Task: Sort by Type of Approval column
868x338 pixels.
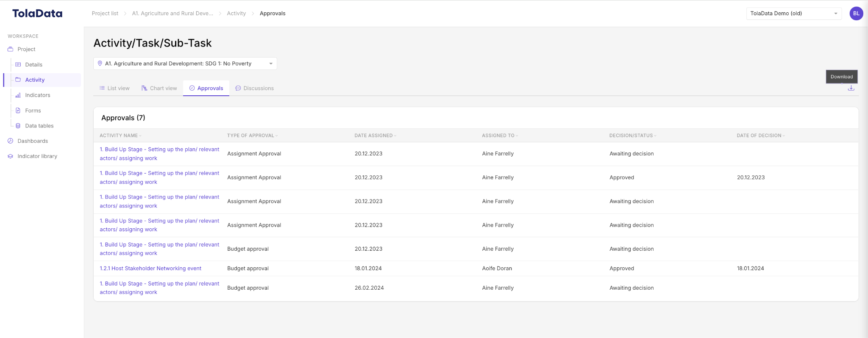Action: 253,136
